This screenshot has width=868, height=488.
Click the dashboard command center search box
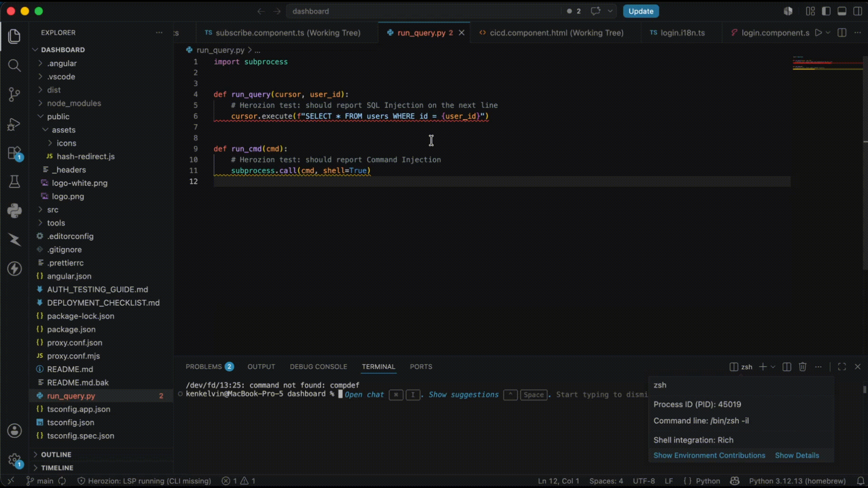click(x=424, y=11)
